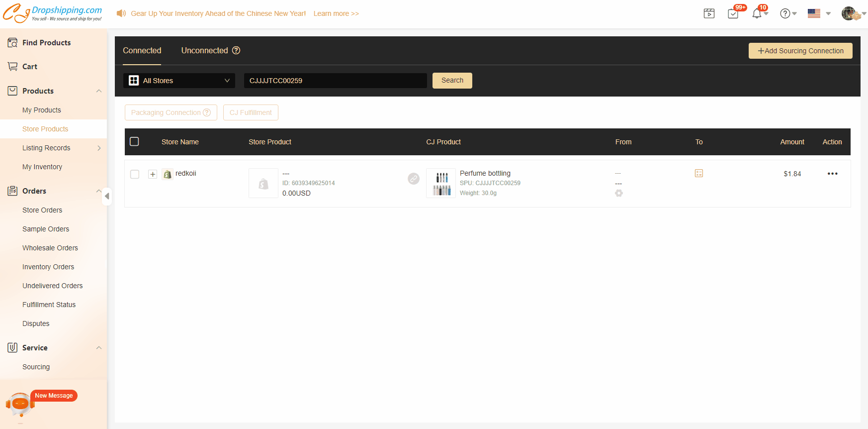
Task: Click the Add Sourcing Connection button
Action: coord(800,51)
